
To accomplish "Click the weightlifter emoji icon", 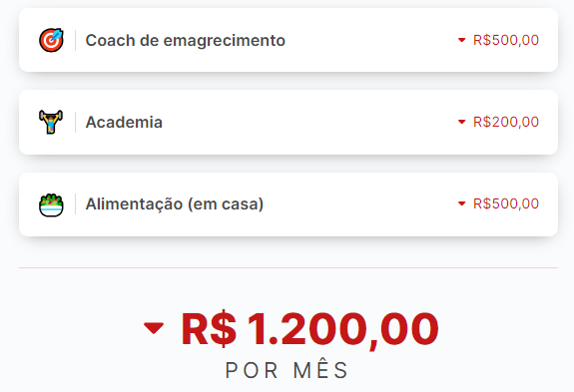I will (51, 122).
